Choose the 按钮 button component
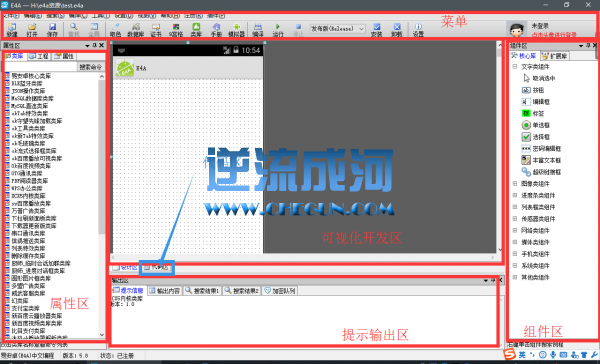Screen dimensions: 600x364 click(x=533, y=90)
